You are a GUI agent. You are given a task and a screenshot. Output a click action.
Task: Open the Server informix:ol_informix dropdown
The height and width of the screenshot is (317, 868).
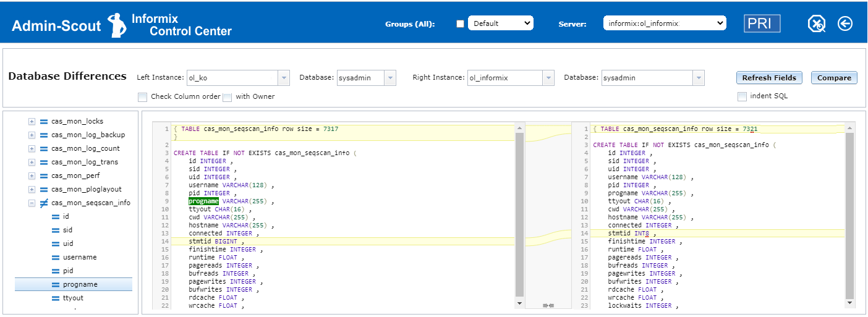(x=665, y=23)
